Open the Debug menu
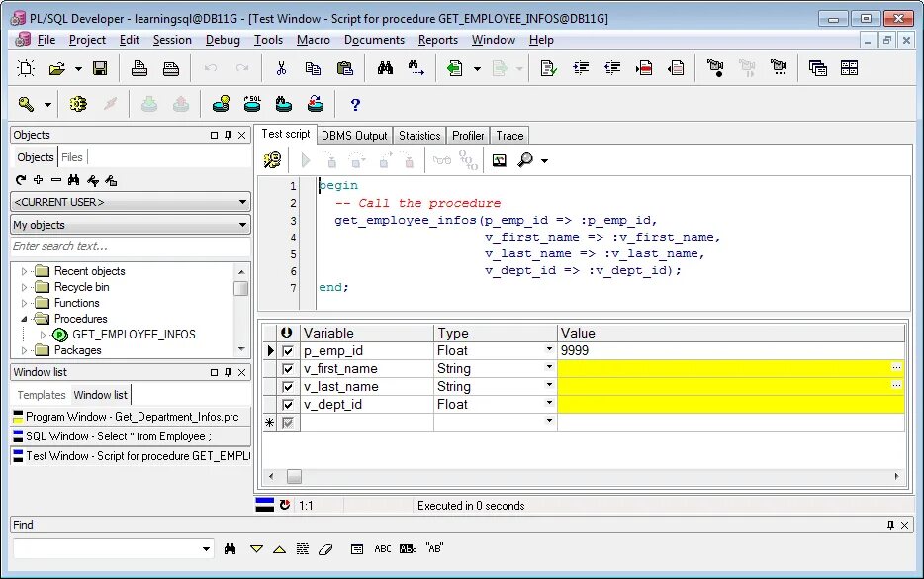 coord(223,40)
